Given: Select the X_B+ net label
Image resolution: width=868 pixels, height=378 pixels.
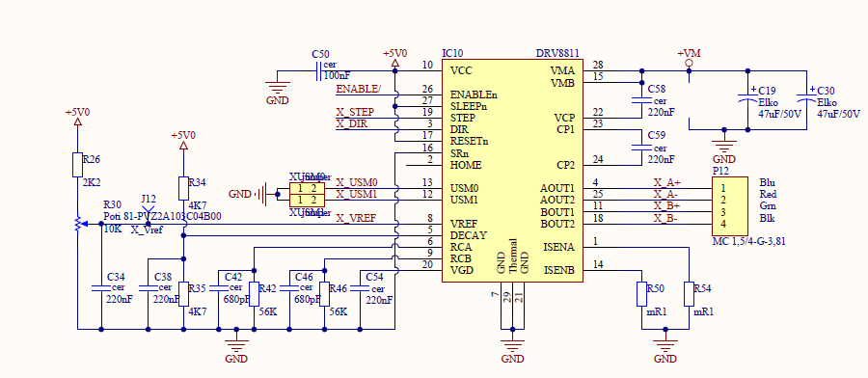Looking at the screenshot, I should pyautogui.click(x=667, y=206).
